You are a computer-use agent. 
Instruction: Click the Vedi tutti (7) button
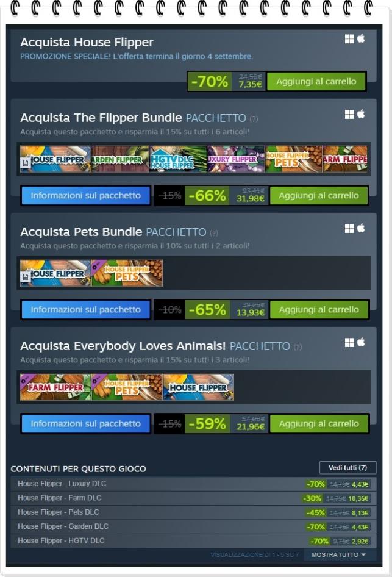click(x=347, y=468)
